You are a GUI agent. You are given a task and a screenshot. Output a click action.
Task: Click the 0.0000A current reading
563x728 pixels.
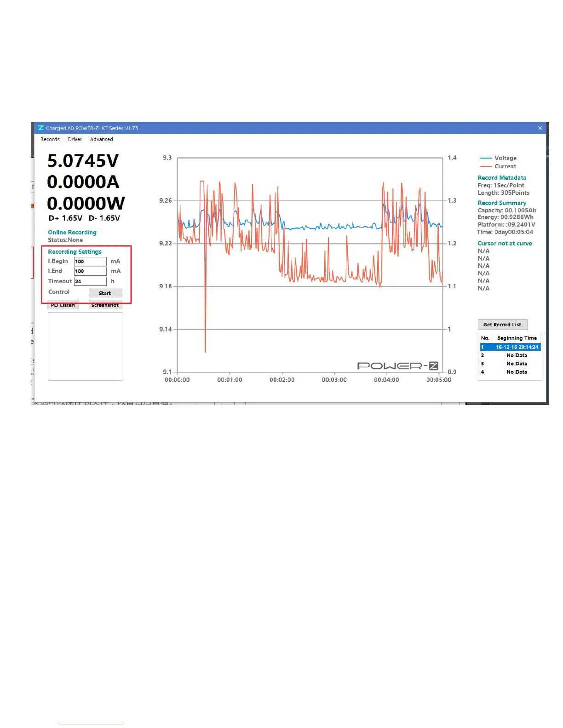pos(83,182)
